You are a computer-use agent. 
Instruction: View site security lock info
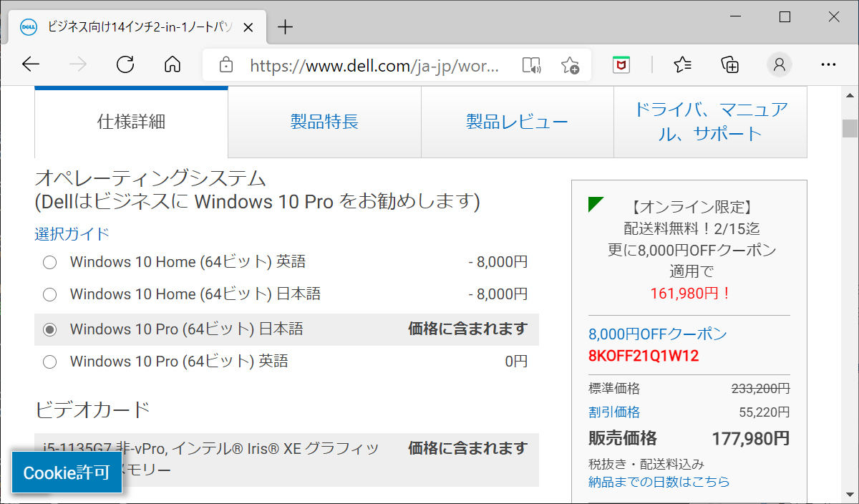click(226, 65)
